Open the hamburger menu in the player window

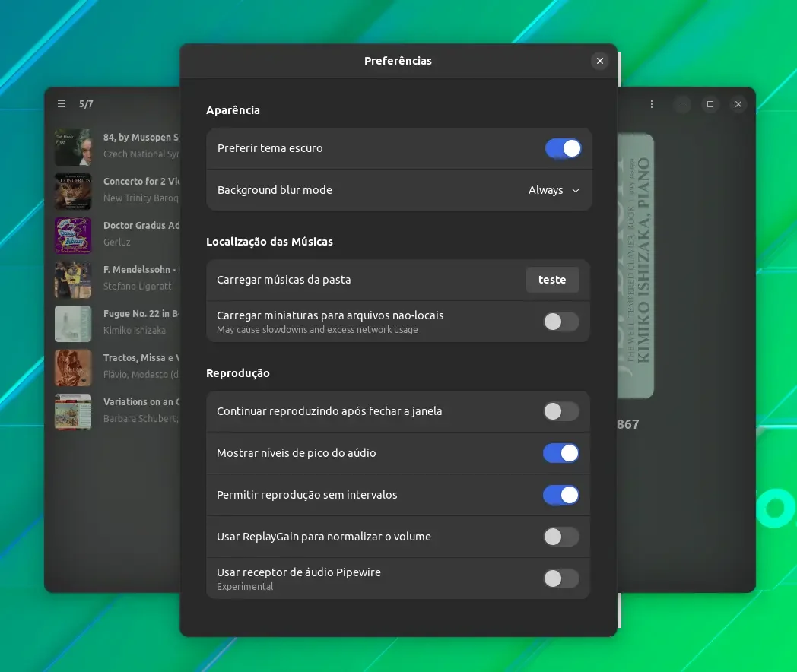(x=62, y=104)
